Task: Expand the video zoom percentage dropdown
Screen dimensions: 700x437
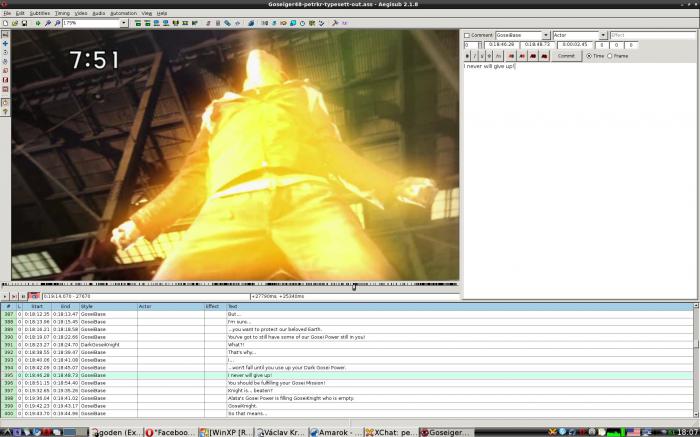Action: click(124, 23)
